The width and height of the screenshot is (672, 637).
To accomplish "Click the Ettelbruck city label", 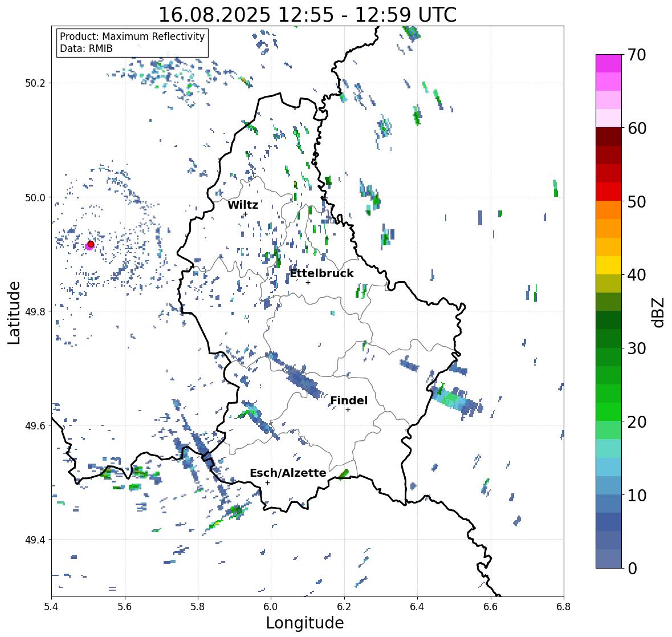I will click(321, 273).
